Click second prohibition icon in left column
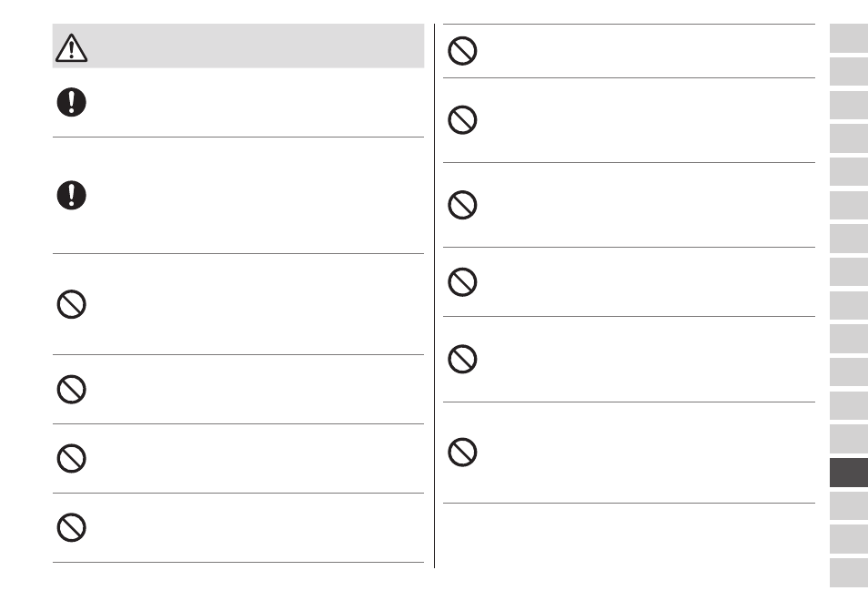 pos(71,390)
